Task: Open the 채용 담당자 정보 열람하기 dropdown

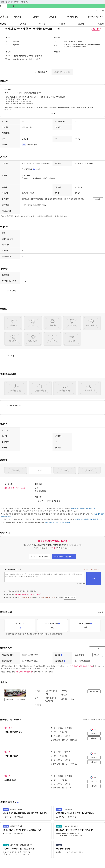Action: pyautogui.click(x=64, y=557)
